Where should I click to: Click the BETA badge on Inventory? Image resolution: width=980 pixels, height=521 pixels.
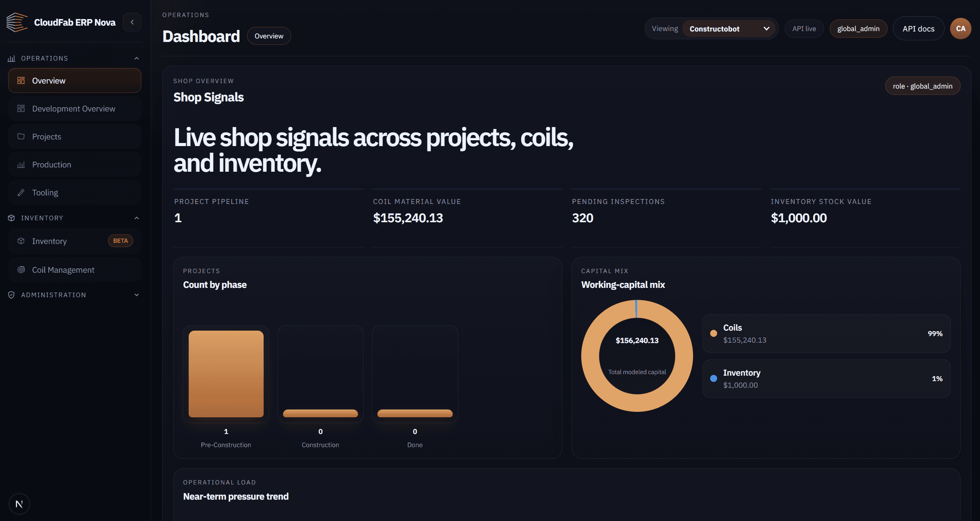click(120, 241)
